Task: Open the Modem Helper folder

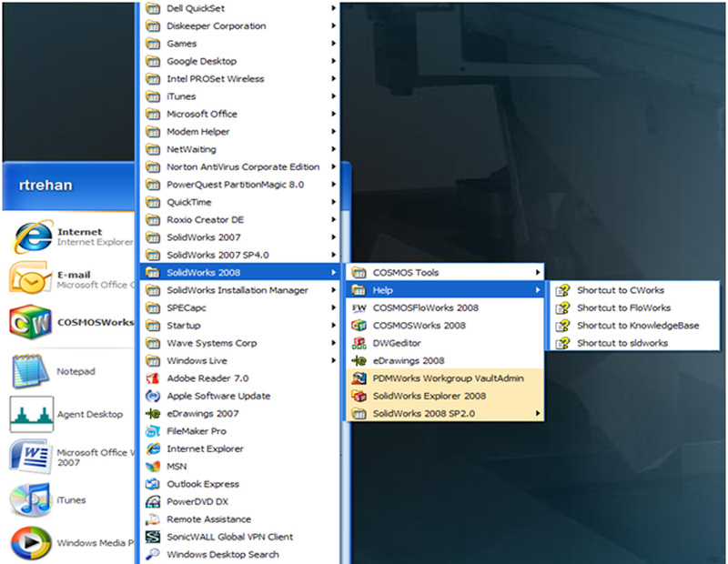Action: click(x=240, y=131)
